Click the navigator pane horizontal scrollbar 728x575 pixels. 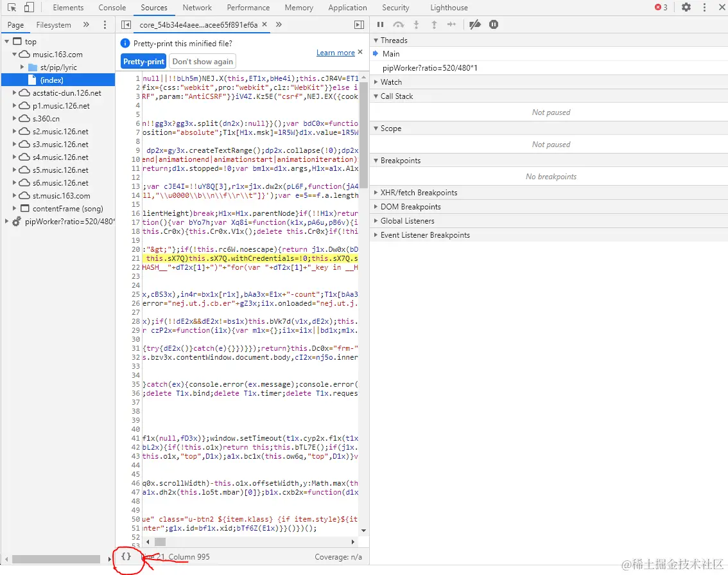(56, 559)
